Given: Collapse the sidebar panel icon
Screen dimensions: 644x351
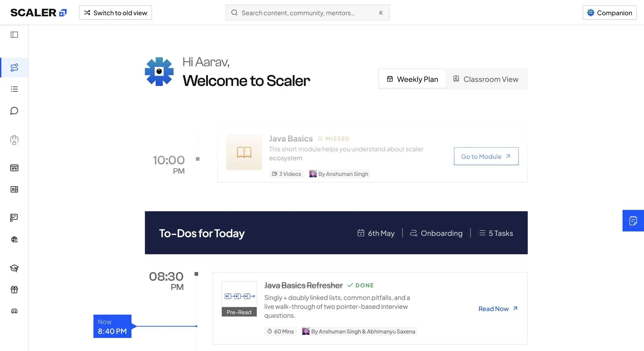Looking at the screenshot, I should pyautogui.click(x=14, y=35).
